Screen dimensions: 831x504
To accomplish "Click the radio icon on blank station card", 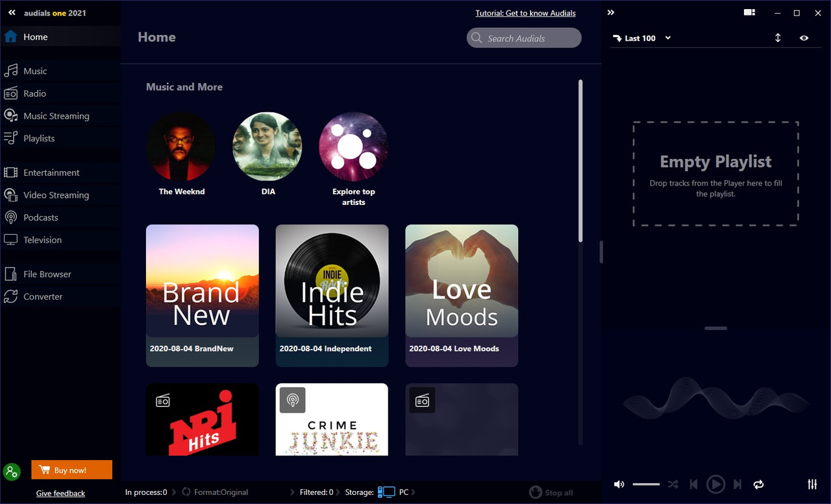I will pyautogui.click(x=423, y=401).
